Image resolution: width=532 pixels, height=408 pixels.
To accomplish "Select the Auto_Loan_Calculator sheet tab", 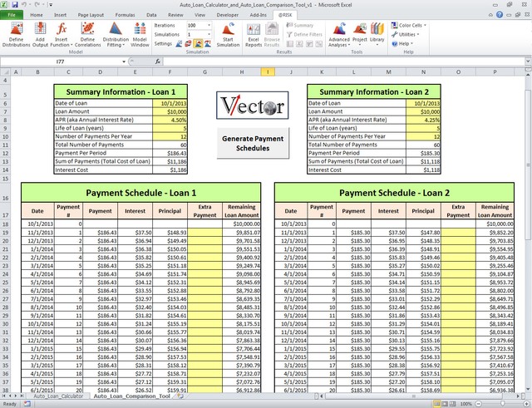I will pyautogui.click(x=58, y=396).
